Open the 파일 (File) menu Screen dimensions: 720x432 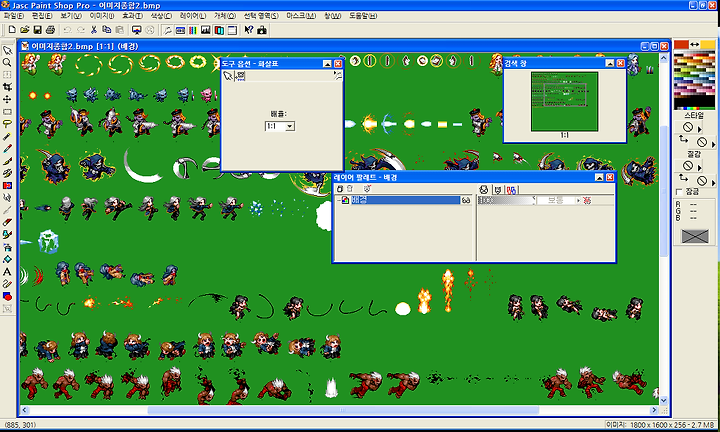[x=14, y=16]
